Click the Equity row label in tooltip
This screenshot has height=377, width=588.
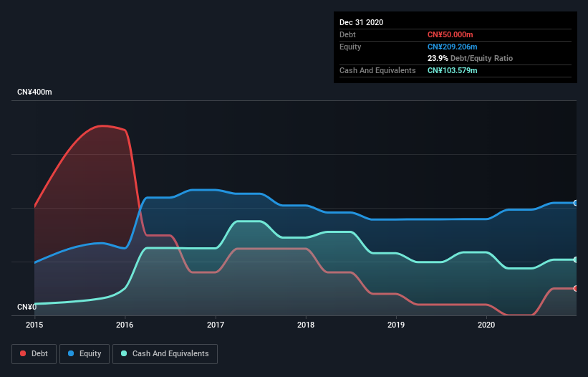tap(350, 47)
